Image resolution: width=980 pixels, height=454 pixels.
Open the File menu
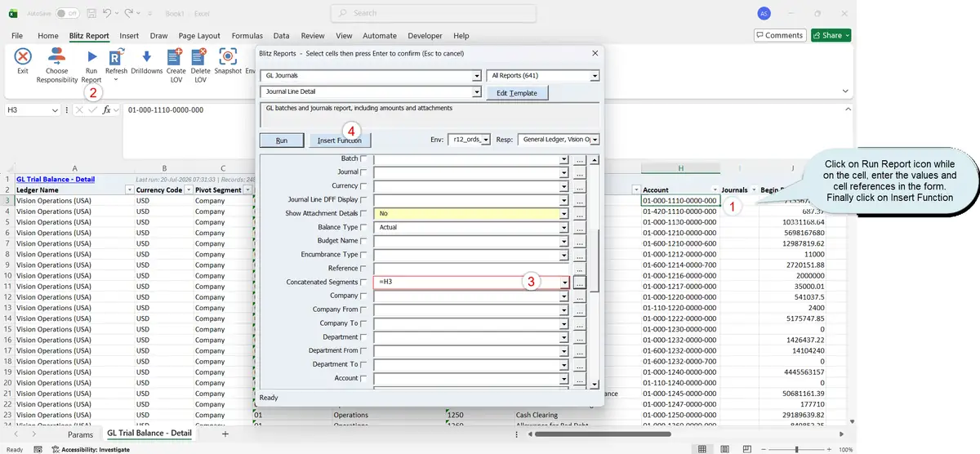click(x=17, y=36)
